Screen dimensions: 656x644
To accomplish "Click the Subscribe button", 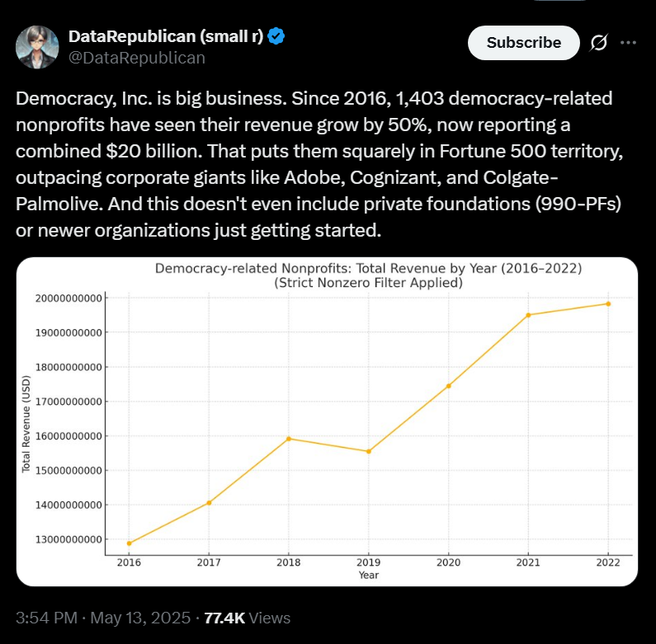I will pos(523,43).
